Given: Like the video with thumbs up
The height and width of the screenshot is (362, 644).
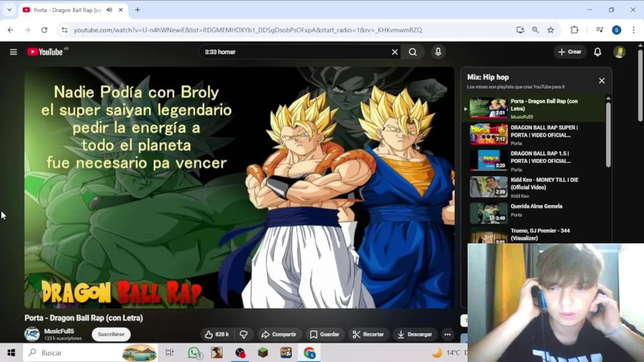Looking at the screenshot, I should point(216,334).
